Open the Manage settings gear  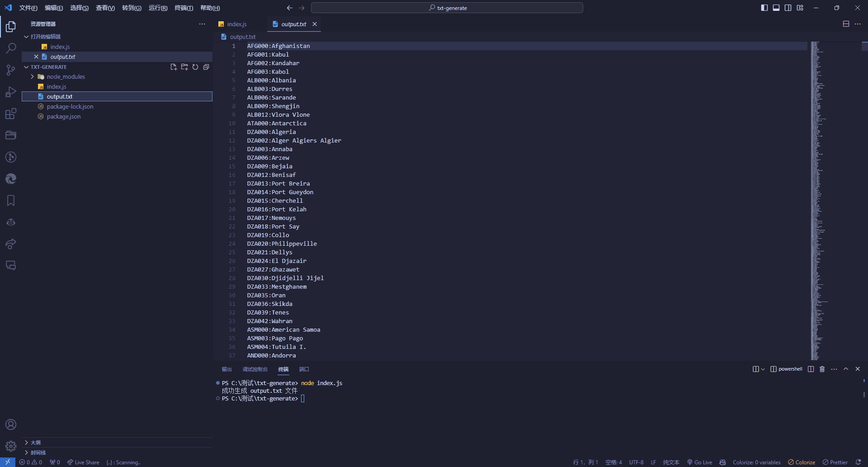tap(11, 446)
